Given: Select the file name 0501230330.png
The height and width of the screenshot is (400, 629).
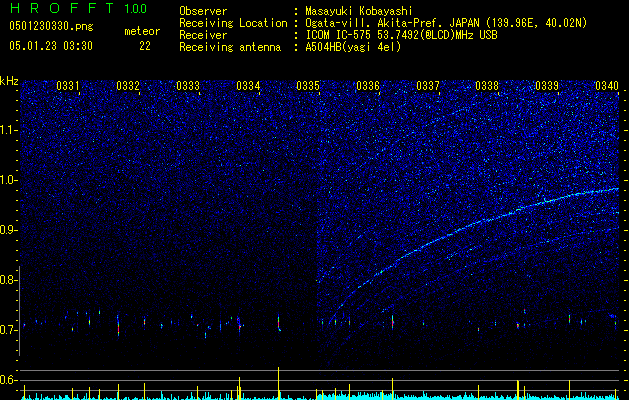Looking at the screenshot, I should tap(51, 26).
